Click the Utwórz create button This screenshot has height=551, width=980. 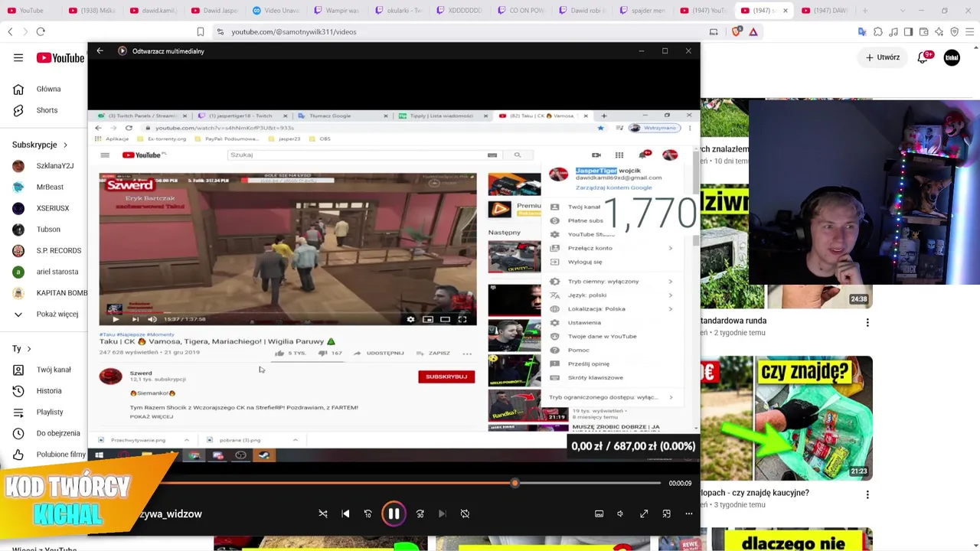[x=882, y=57]
